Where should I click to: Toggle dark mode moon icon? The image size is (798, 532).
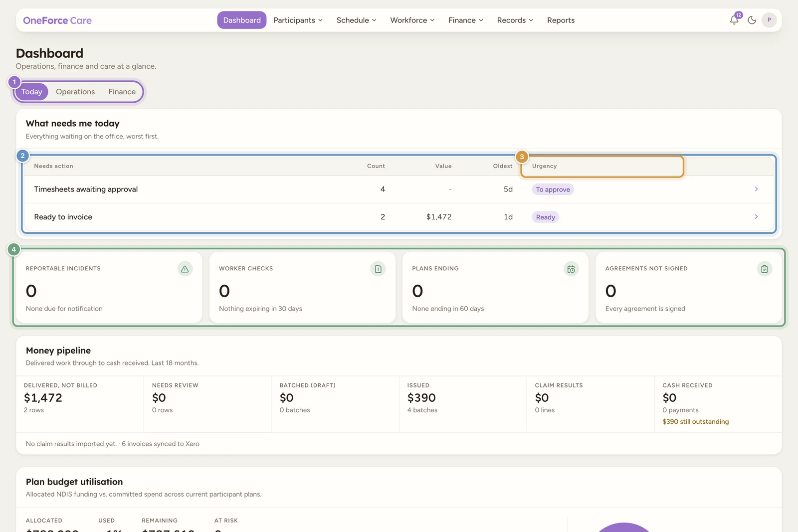752,20
